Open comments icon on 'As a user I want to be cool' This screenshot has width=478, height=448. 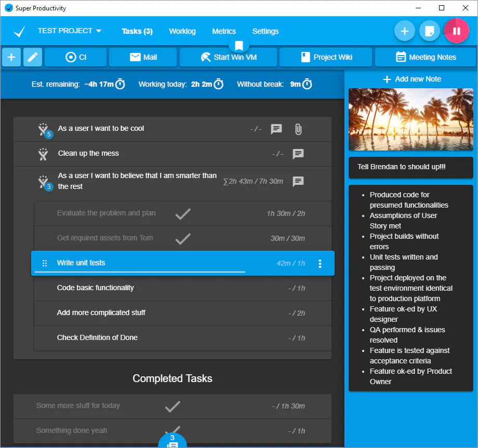pyautogui.click(x=276, y=129)
